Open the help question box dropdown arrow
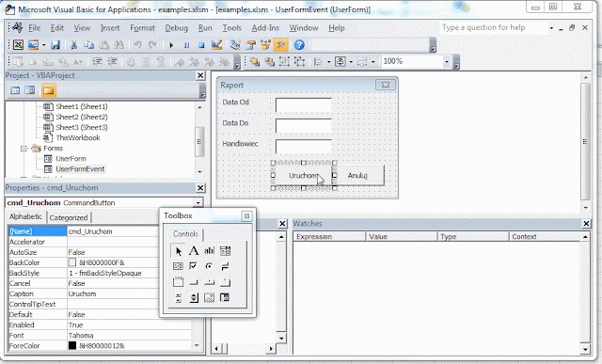 pyautogui.click(x=551, y=27)
